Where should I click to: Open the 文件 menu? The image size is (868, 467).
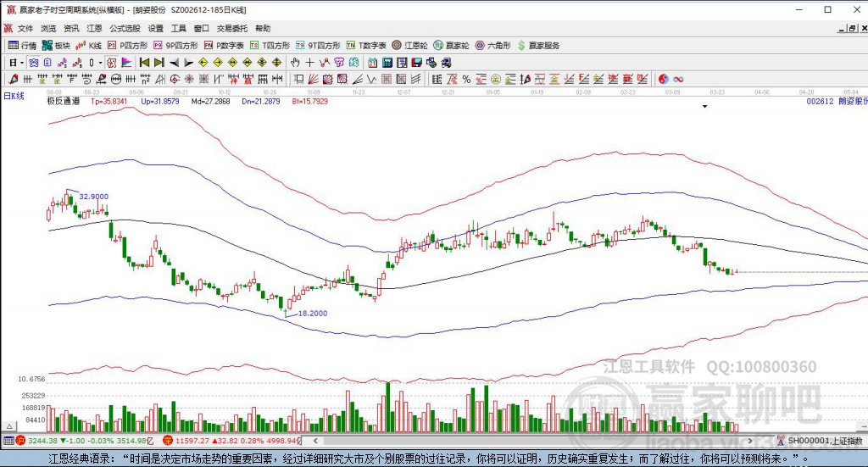coord(25,28)
